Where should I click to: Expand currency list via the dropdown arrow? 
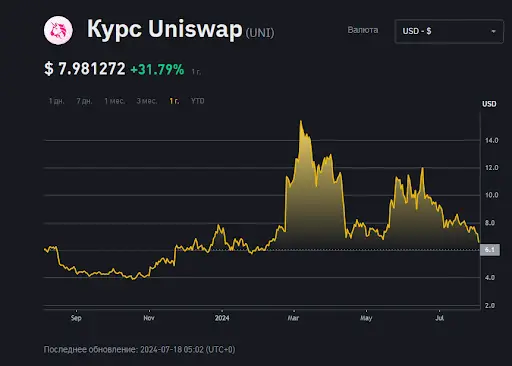tap(493, 31)
